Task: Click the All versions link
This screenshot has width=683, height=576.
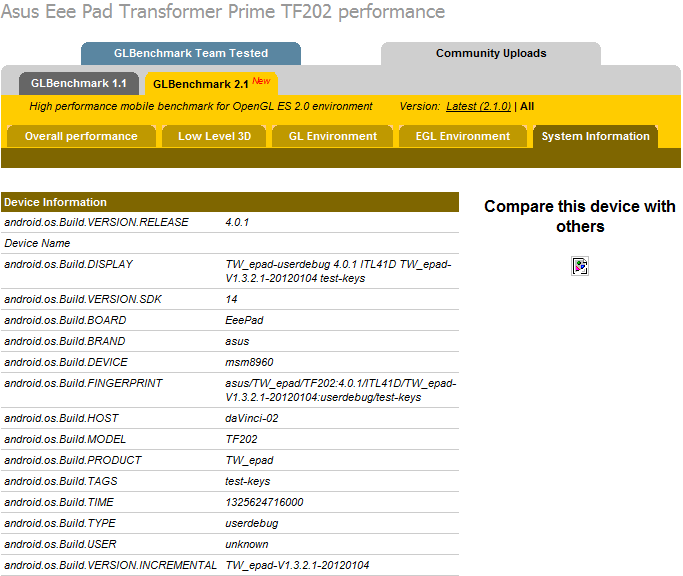Action: [527, 106]
